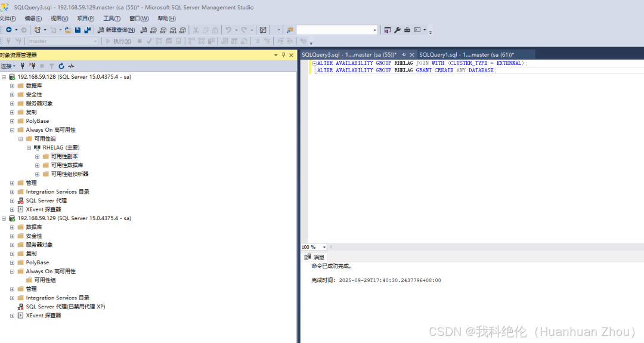
Task: Open the 视图(V) menu
Action: coord(59,18)
